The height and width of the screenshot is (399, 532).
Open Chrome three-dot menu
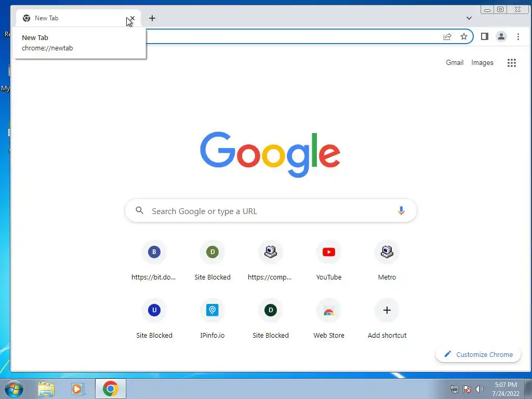click(x=518, y=37)
